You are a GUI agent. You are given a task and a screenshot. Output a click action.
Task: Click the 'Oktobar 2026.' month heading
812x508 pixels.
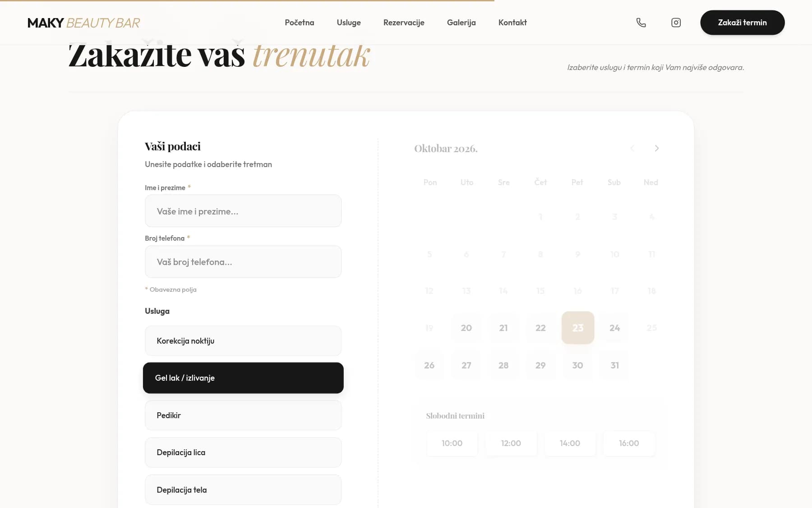[446, 149]
